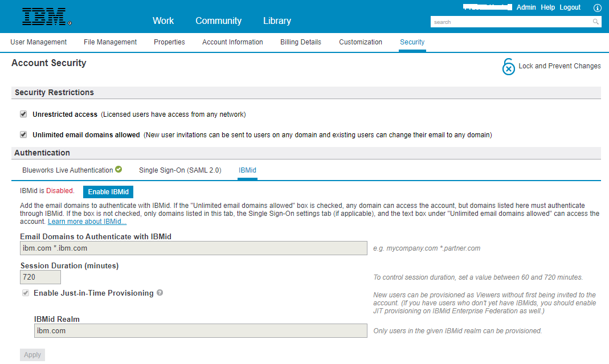Select the Security tab
The image size is (609, 364).
[x=412, y=42]
